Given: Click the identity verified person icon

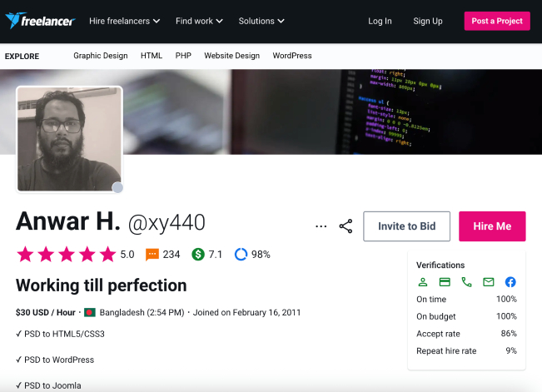Looking at the screenshot, I should click(423, 282).
